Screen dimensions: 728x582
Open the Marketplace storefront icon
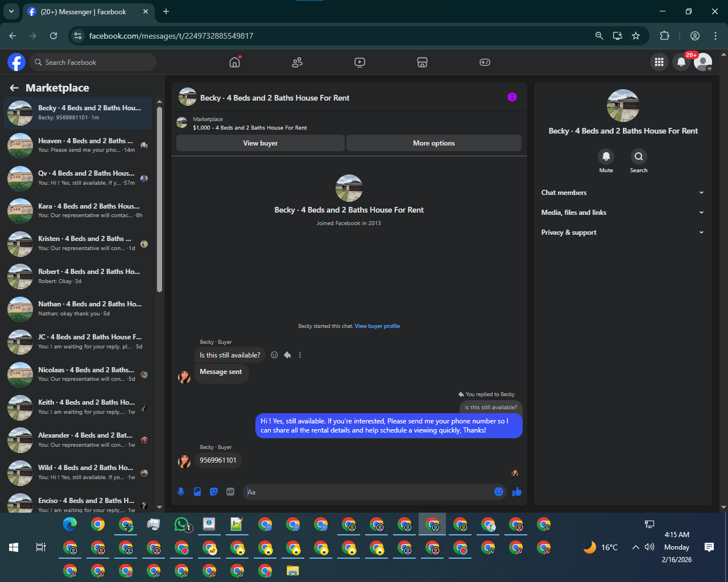point(422,63)
